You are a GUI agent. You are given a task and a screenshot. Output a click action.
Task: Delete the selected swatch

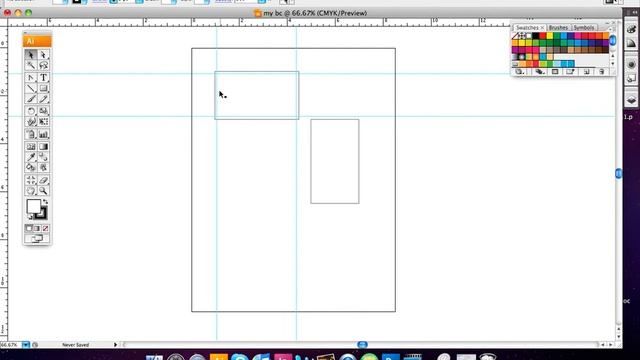tap(602, 72)
